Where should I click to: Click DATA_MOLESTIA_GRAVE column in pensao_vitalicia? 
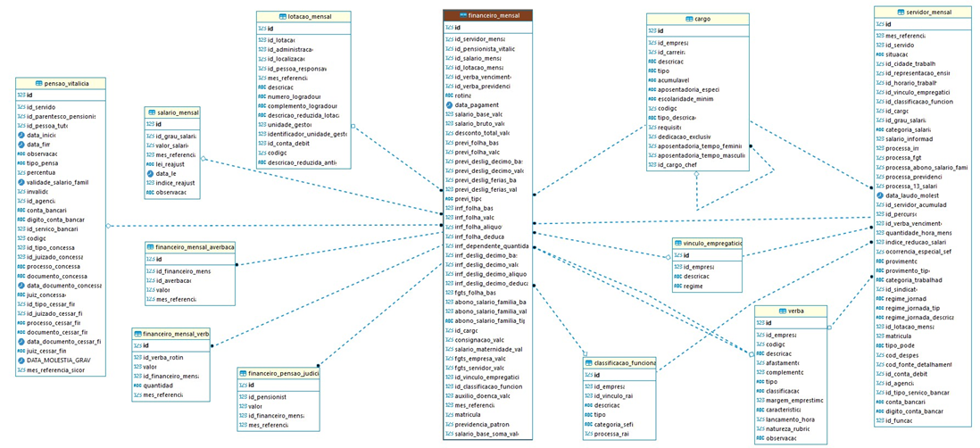click(62, 361)
